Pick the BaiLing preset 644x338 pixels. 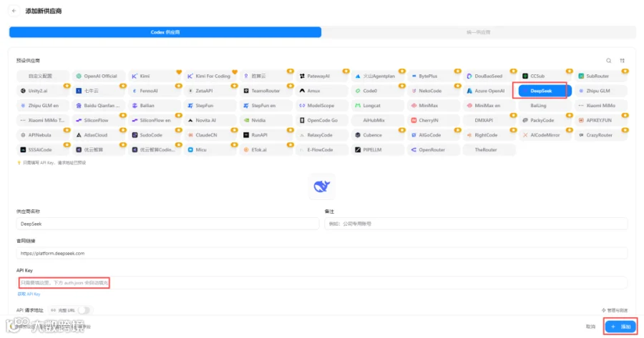(545, 106)
